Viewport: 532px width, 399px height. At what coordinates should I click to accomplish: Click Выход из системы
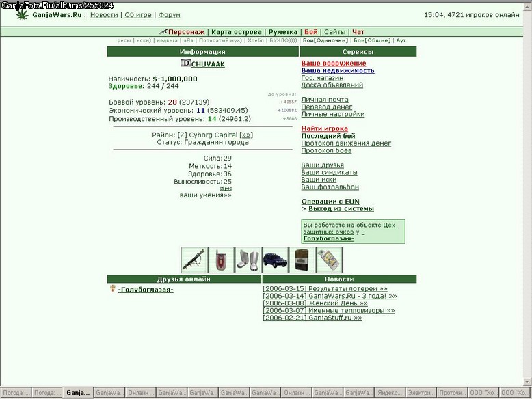point(341,208)
